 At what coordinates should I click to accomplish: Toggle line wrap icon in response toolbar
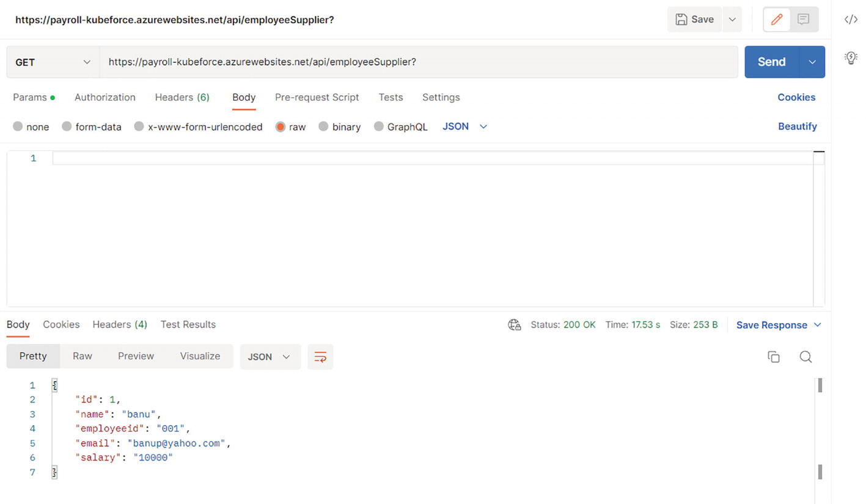pyautogui.click(x=320, y=357)
